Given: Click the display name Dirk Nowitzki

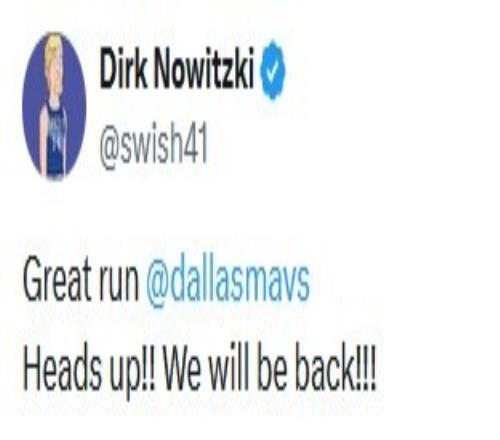Looking at the screenshot, I should 177,69.
